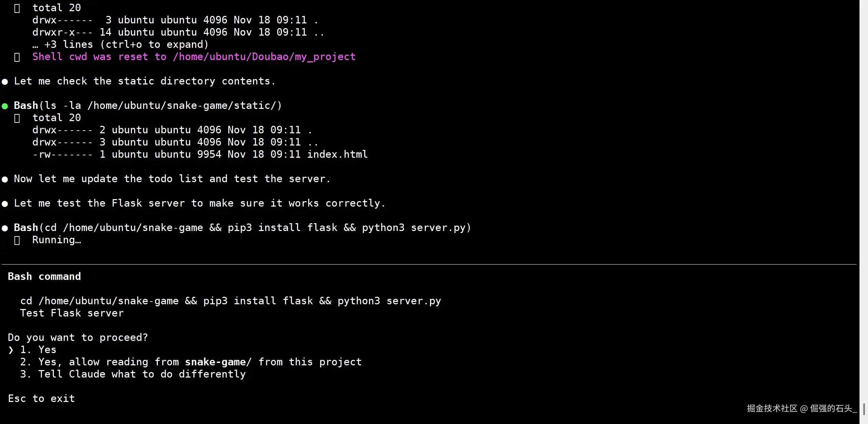Click the "Test Flask server" command description
Viewport: 868px width, 424px height.
click(72, 313)
